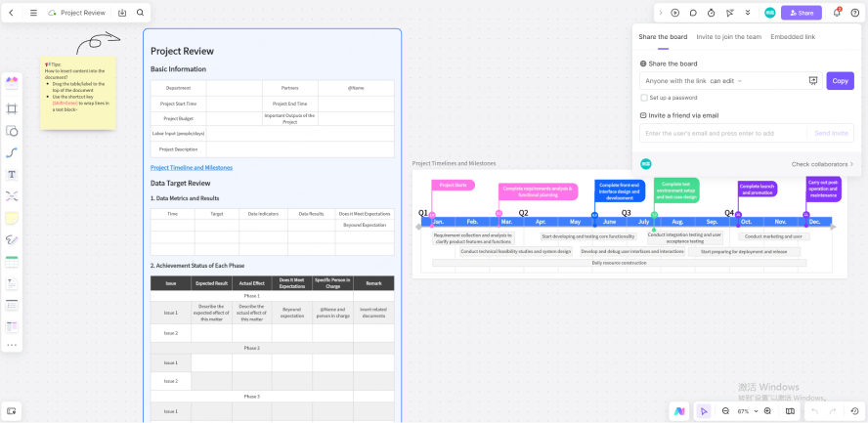Open the timer icon
This screenshot has width=868, height=423.
[x=712, y=13]
